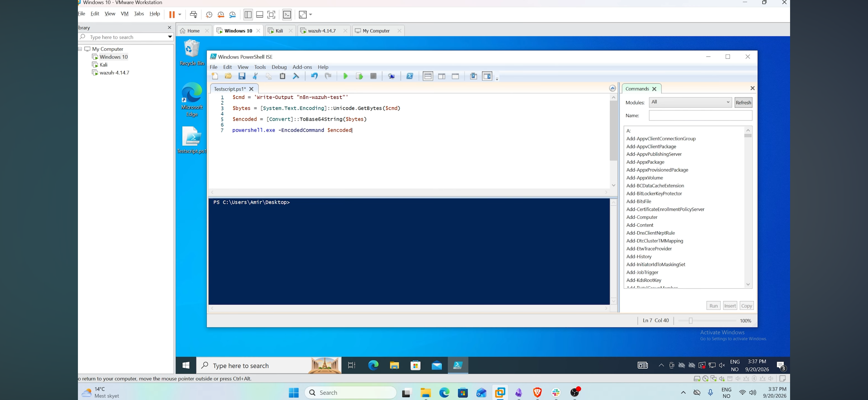Select Add-BitsFile in the commands list

coord(639,201)
